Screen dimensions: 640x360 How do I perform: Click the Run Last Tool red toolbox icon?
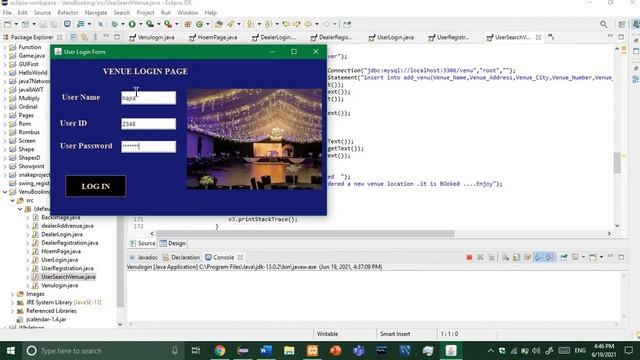(x=168, y=24)
